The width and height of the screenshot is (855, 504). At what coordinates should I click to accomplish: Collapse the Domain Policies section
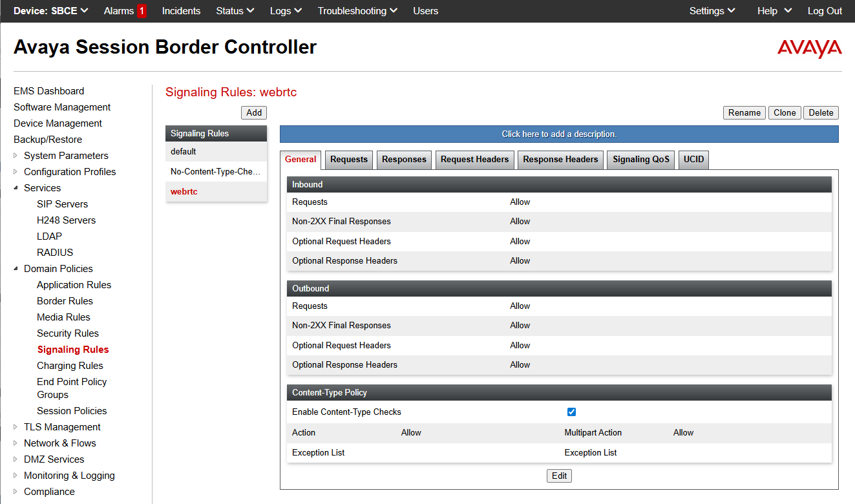[x=16, y=269]
